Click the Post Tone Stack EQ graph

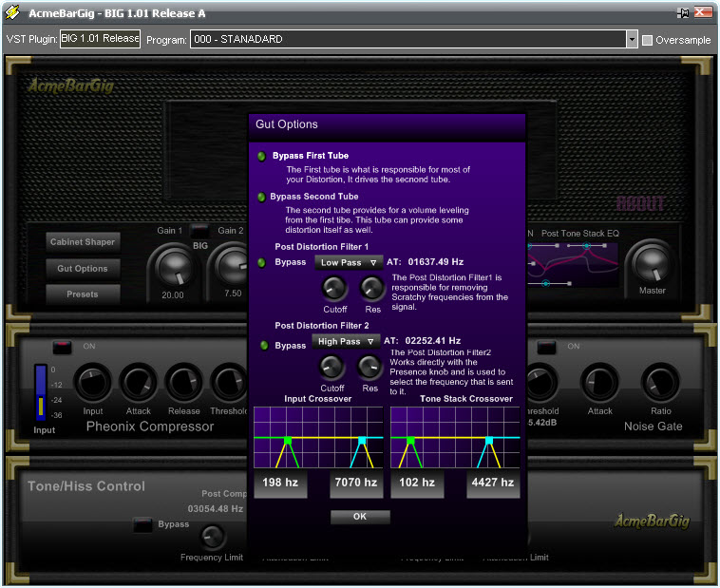(573, 265)
